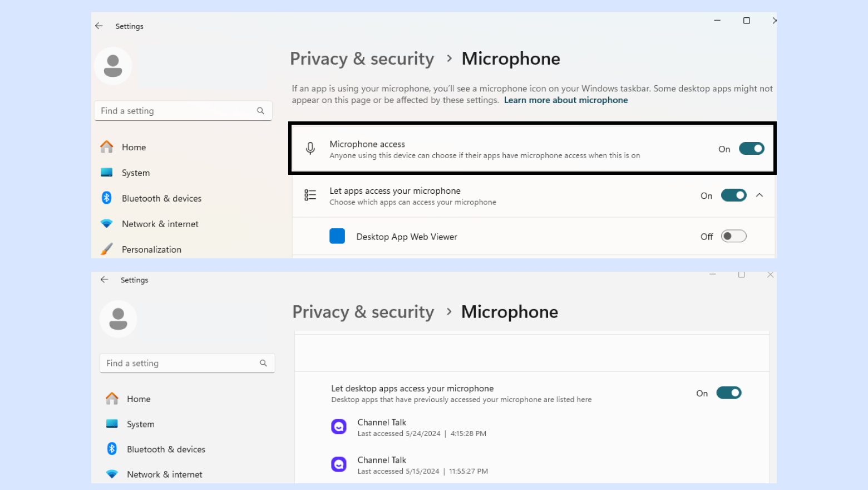Screen dimensions: 868x490
Task: Open the Learn more about microphone link
Action: click(x=566, y=100)
